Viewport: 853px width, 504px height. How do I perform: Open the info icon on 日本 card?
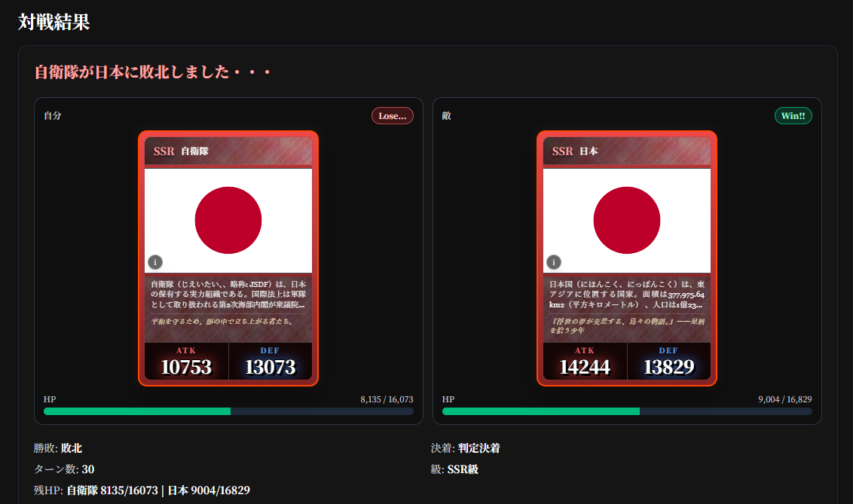tap(554, 262)
